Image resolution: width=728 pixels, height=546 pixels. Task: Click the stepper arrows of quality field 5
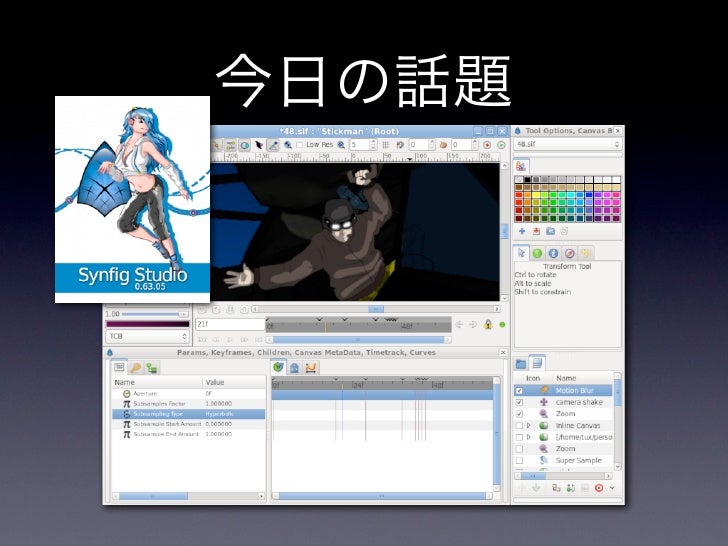(373, 145)
